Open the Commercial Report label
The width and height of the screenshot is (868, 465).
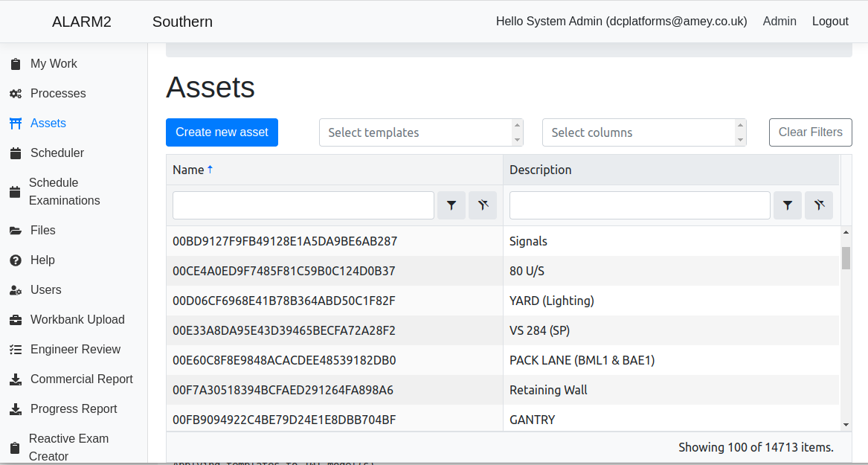point(81,379)
